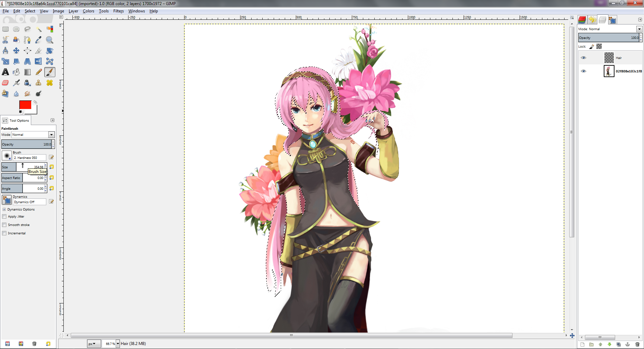The width and height of the screenshot is (644, 349).
Task: Select the Text tool
Action: point(5,72)
